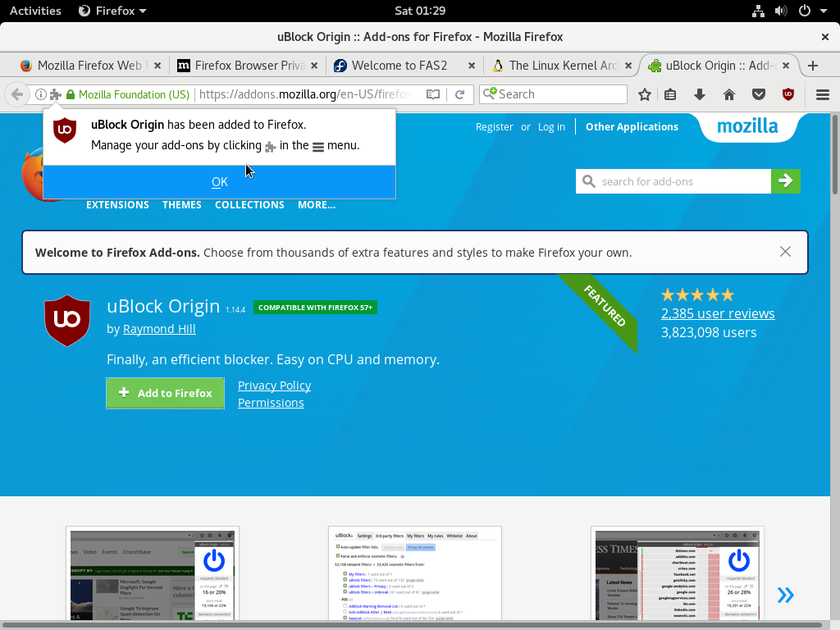Click Activities in the top bar
The height and width of the screenshot is (630, 840).
tap(35, 11)
